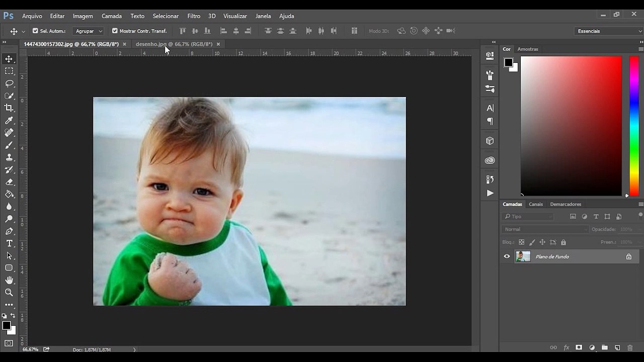Select the Dodge tool
644x362 pixels.
click(9, 219)
